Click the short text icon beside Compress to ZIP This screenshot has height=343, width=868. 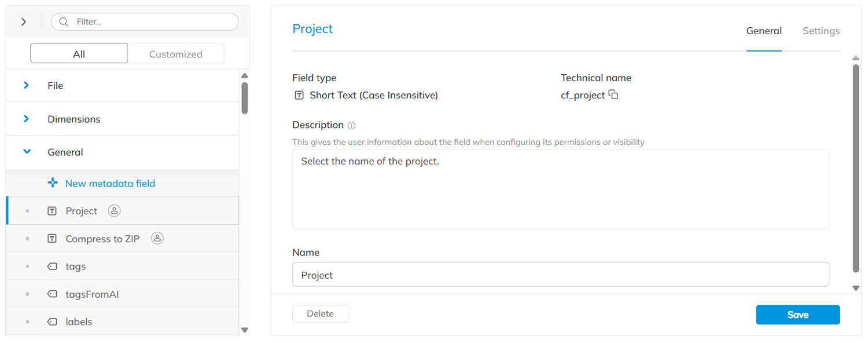pos(52,238)
